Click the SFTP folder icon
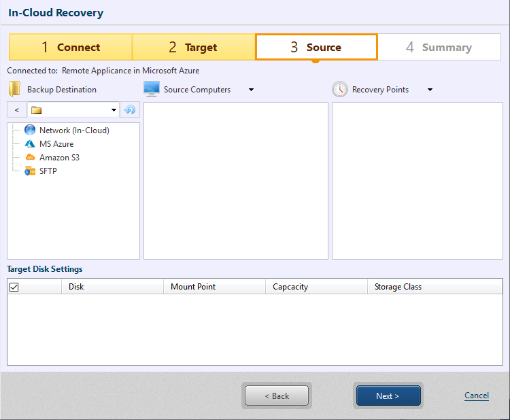Screen dimensions: 510x420 (x=29, y=171)
